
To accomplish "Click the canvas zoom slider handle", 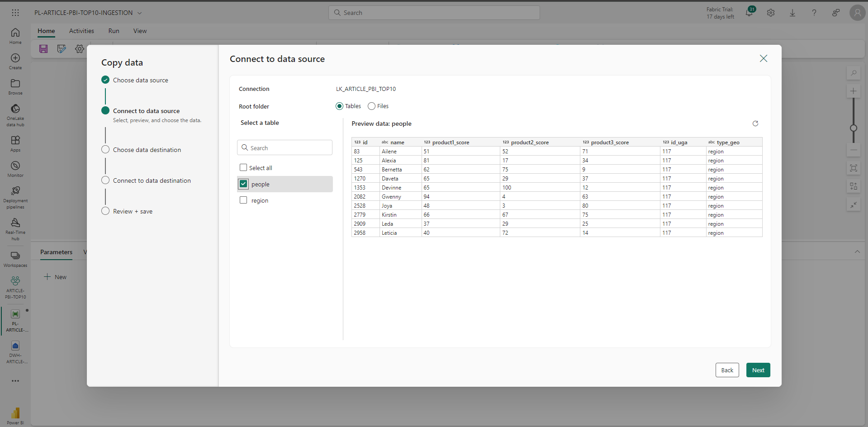I will pos(854,128).
